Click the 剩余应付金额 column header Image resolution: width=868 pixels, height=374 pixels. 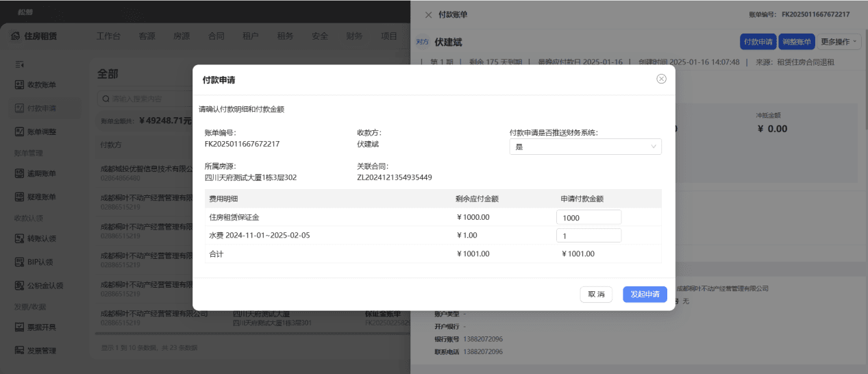coord(477,199)
